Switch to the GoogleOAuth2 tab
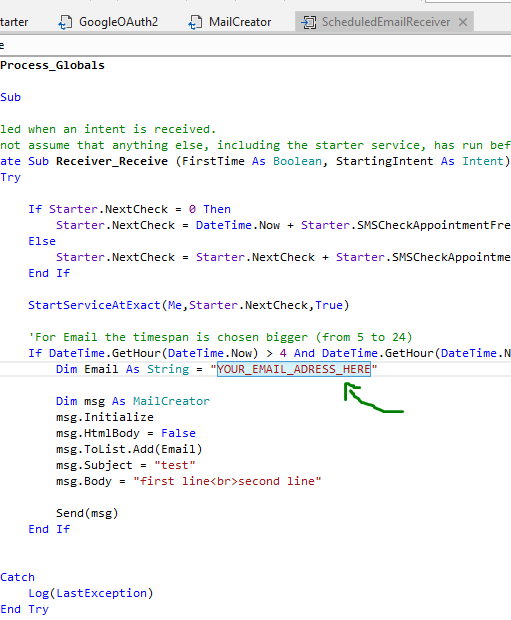Screen dimensions: 511x620 click(x=108, y=22)
